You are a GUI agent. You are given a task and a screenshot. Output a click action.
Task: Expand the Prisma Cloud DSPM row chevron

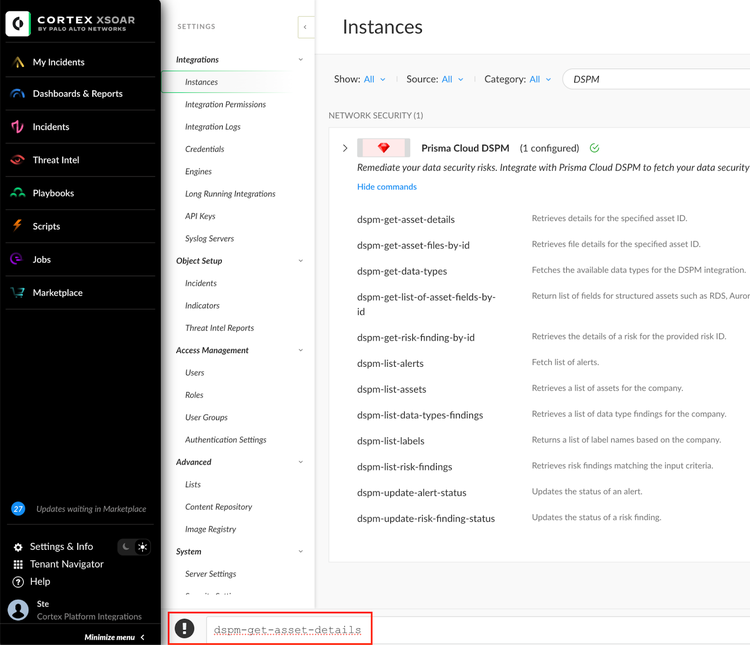click(x=345, y=148)
